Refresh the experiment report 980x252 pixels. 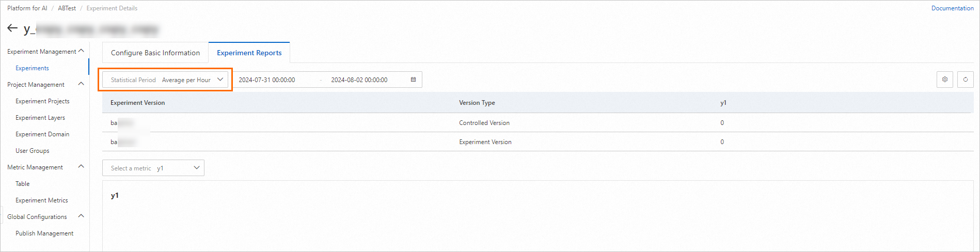click(966, 80)
